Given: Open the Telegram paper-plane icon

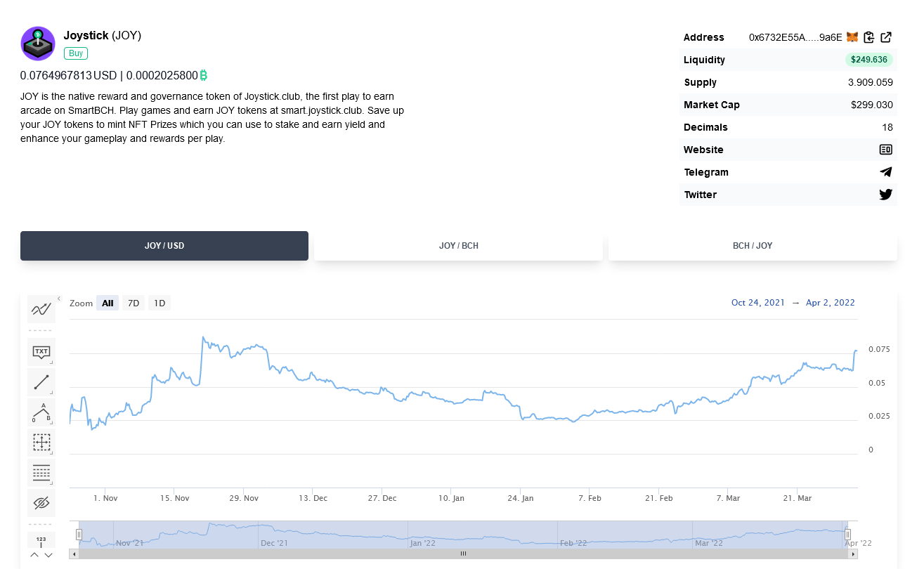Looking at the screenshot, I should [x=886, y=172].
